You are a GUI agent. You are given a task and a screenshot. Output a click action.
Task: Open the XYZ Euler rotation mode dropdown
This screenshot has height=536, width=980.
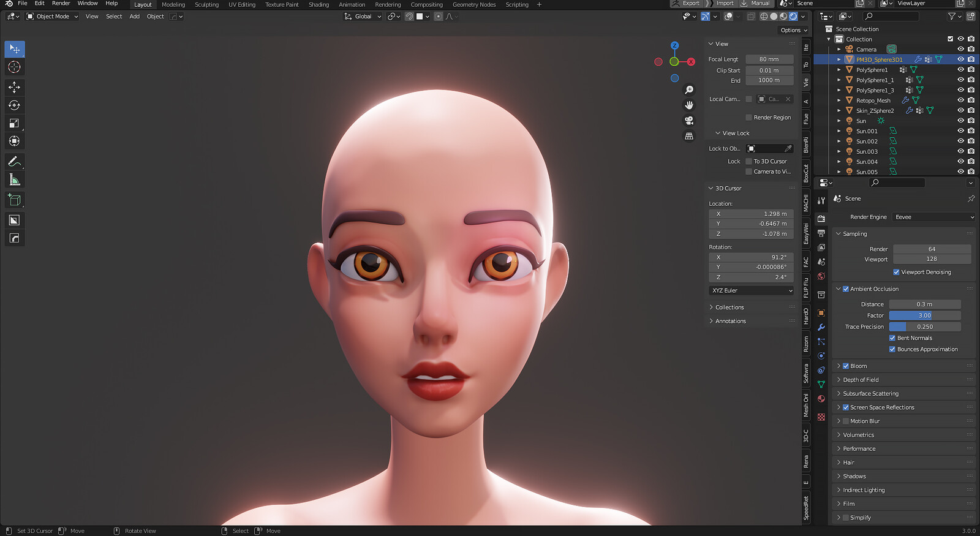pos(752,290)
